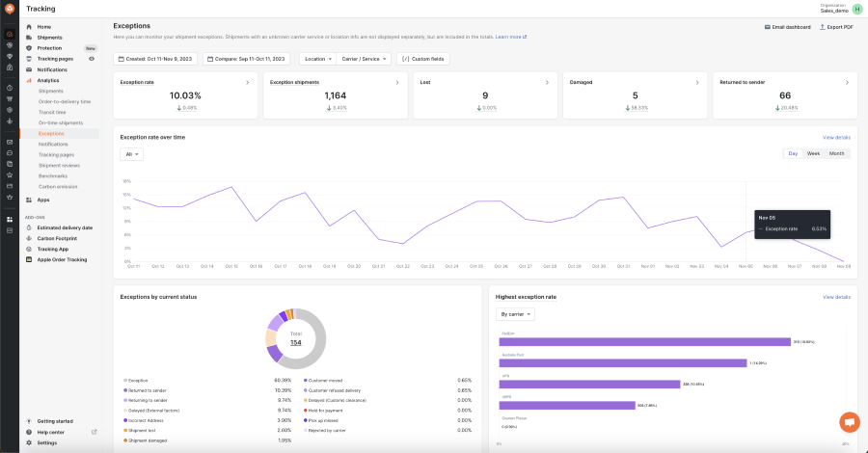Open Transit time under Analytics
The width and height of the screenshot is (868, 453).
tap(52, 112)
